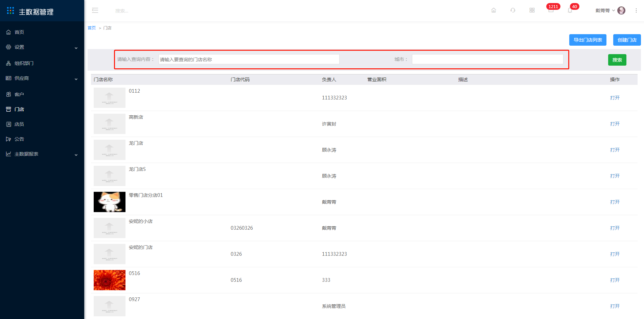Open 安妮的小店 row via 打开

click(615, 228)
